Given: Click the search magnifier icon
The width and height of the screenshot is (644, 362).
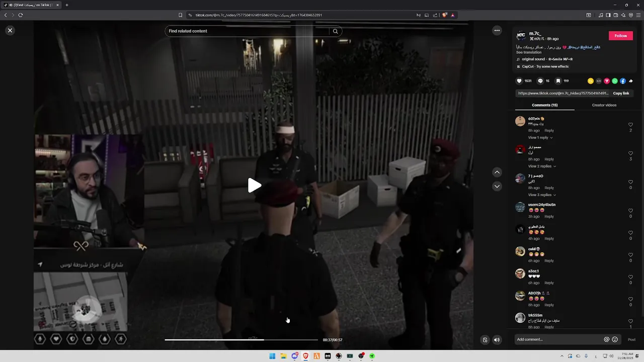Looking at the screenshot, I should pyautogui.click(x=336, y=31).
